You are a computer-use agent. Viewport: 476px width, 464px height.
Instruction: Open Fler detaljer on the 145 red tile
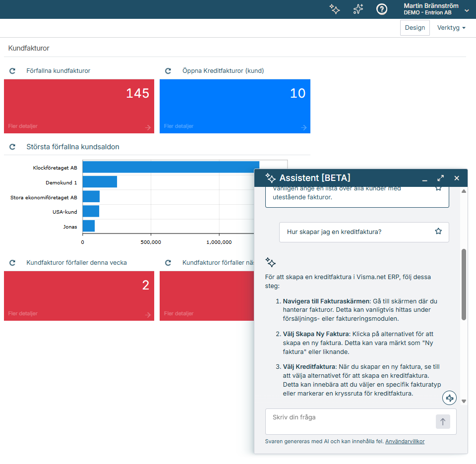click(x=23, y=126)
